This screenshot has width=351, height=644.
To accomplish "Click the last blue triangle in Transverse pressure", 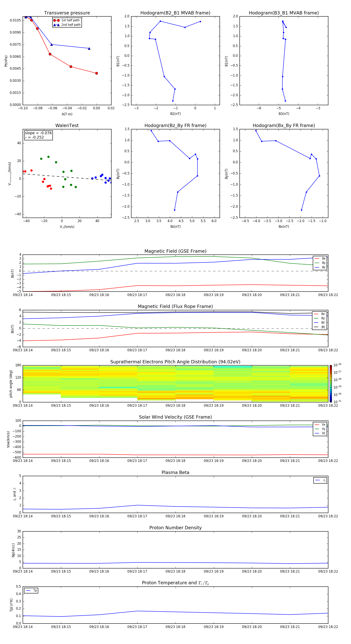I will tap(89, 49).
